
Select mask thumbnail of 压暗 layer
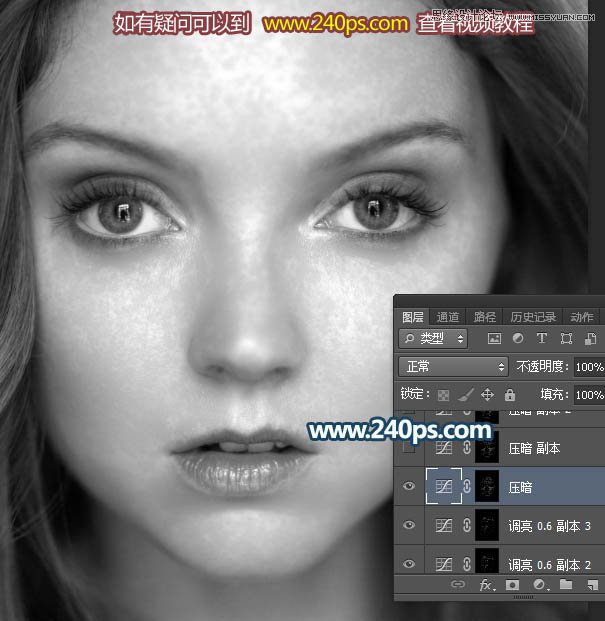pyautogui.click(x=487, y=486)
